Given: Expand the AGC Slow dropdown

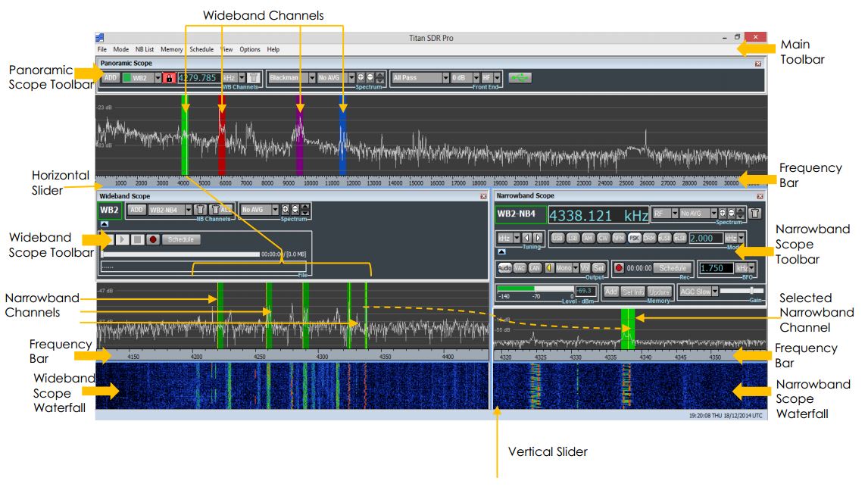Looking at the screenshot, I should (x=714, y=292).
